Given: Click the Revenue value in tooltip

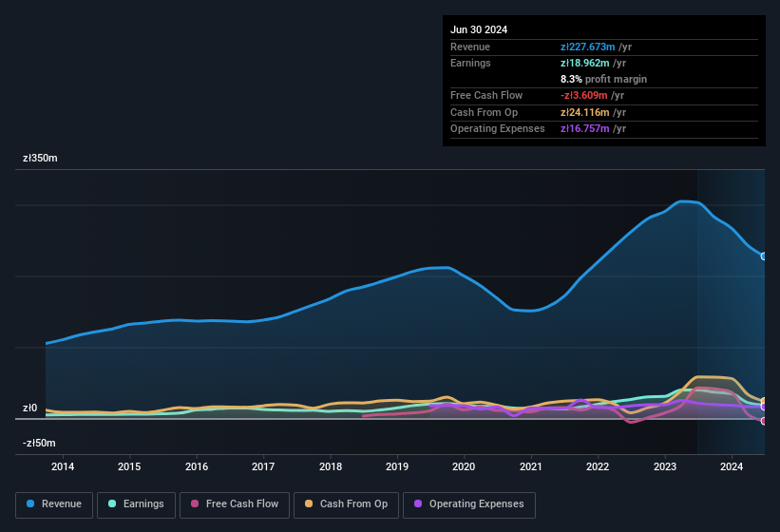Looking at the screenshot, I should pos(588,47).
